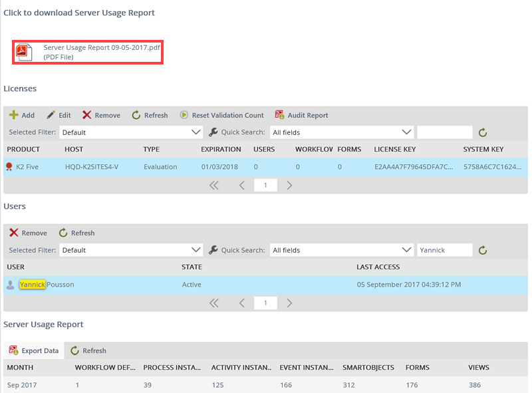
Task: Click the Reset Validation Count play icon
Action: (184, 115)
